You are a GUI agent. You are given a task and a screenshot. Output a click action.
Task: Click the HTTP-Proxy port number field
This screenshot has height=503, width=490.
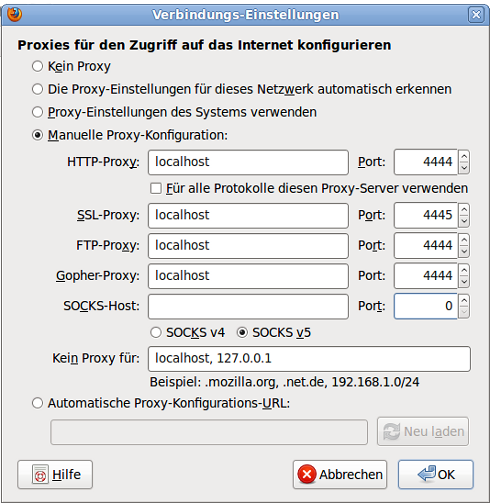426,162
